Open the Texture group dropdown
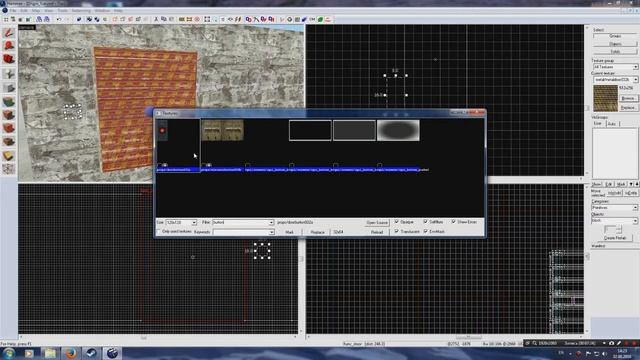This screenshot has width=640, height=360. tap(636, 67)
